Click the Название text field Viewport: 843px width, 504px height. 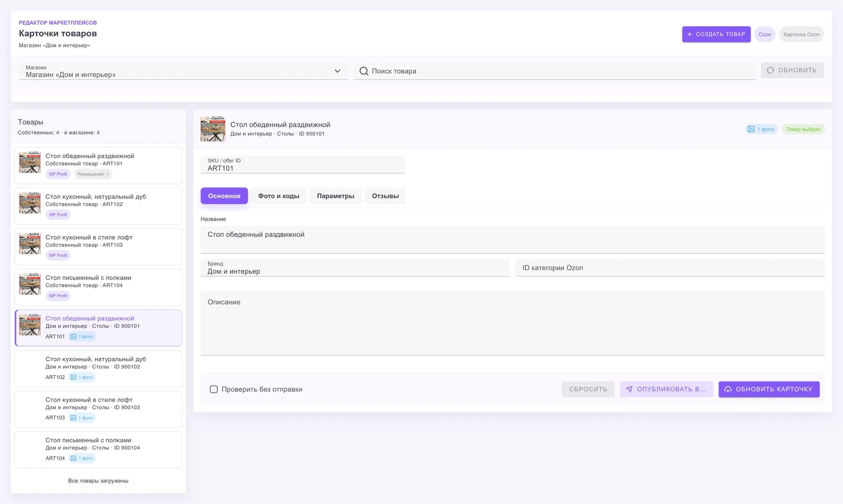[513, 240]
